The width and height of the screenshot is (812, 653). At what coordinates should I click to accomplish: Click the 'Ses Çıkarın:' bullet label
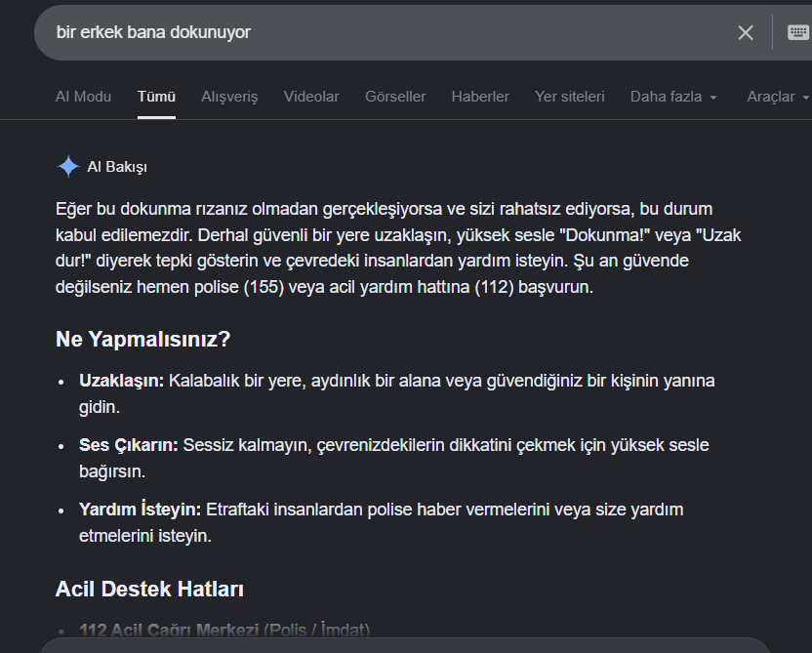coord(129,445)
